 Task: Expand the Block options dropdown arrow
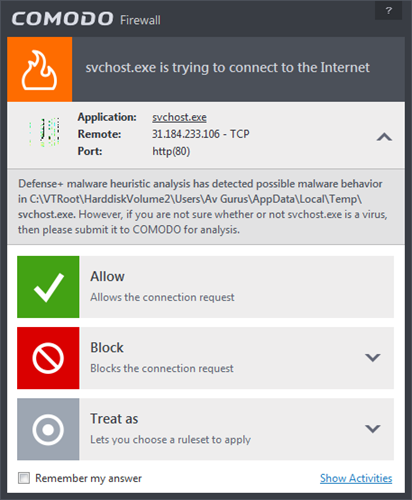(373, 358)
